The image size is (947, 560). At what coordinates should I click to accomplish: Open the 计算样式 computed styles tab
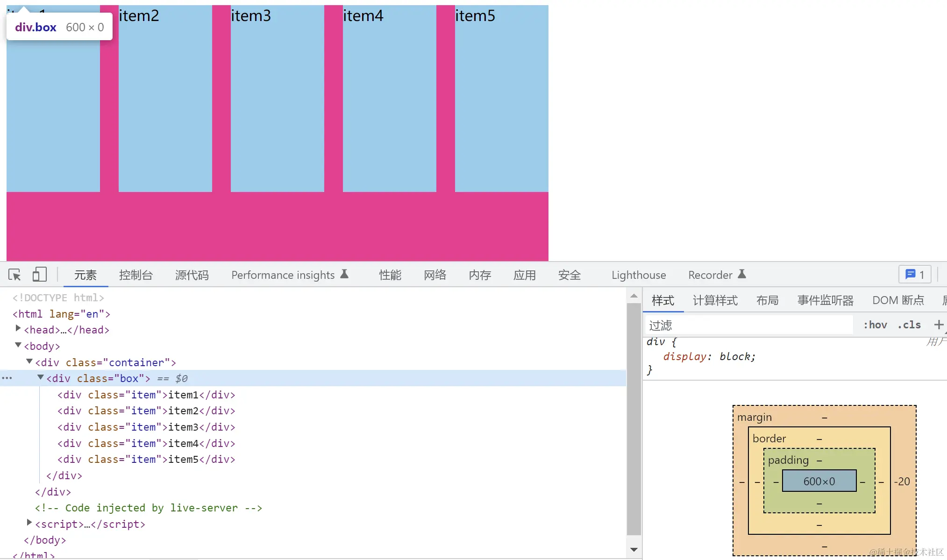(715, 300)
